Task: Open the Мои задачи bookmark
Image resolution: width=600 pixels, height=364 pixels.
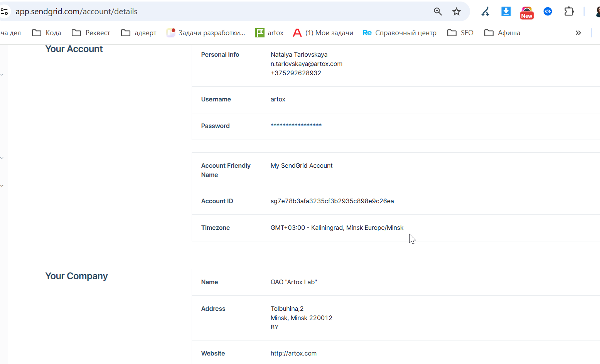Action: (x=323, y=33)
